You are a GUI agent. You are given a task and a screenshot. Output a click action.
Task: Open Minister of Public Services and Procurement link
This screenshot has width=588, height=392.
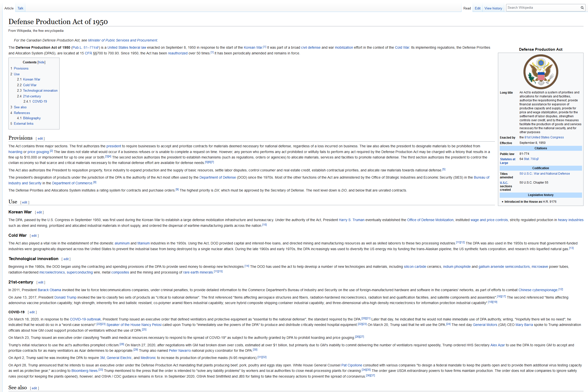122,40
